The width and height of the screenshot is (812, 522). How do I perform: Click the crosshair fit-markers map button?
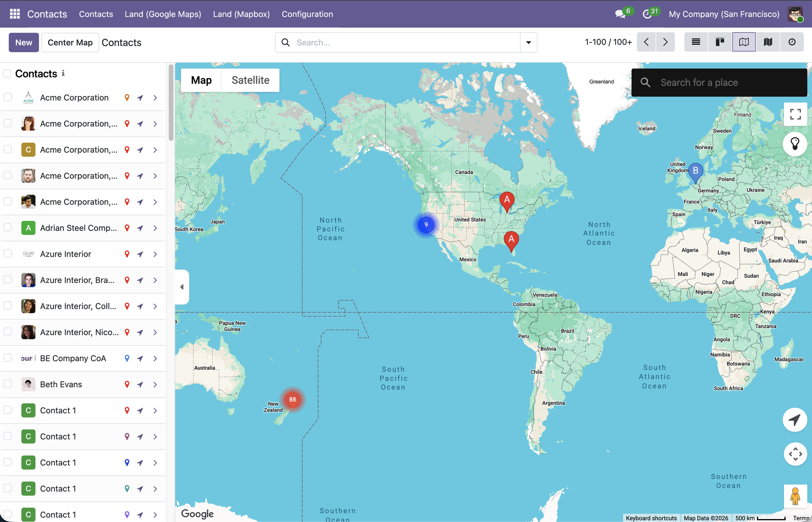click(795, 454)
